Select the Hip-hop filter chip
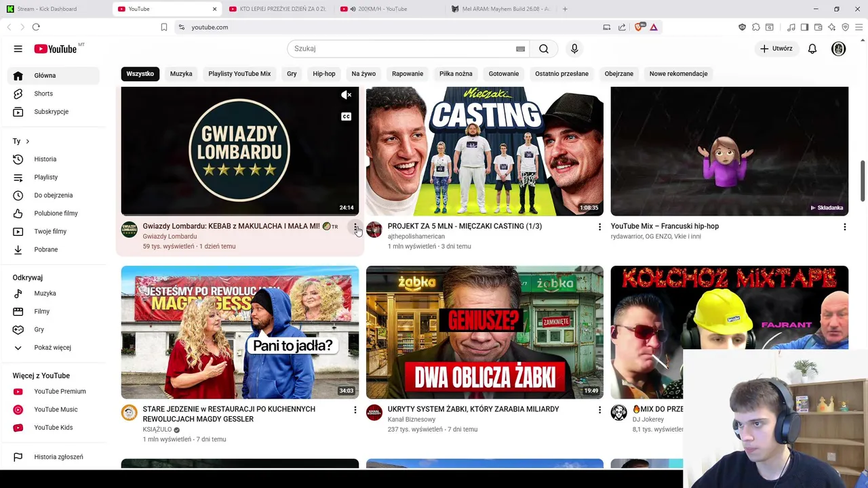Screen dimensions: 868x488 [x=324, y=73]
